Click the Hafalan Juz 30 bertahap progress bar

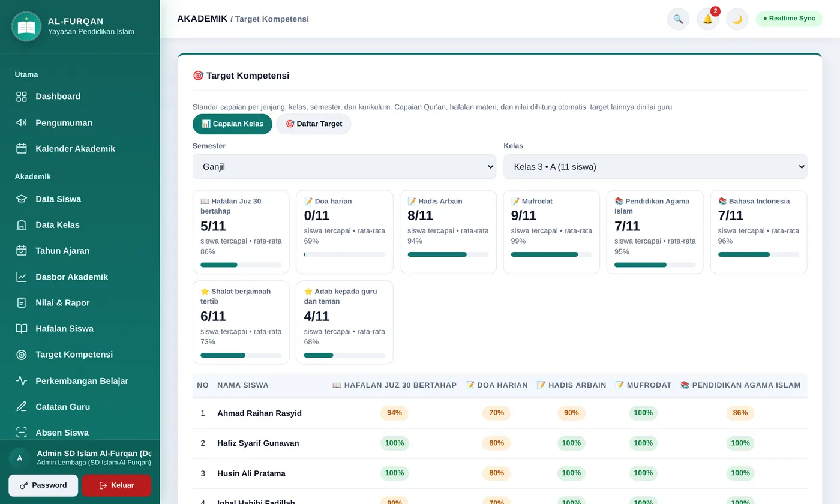tap(241, 265)
